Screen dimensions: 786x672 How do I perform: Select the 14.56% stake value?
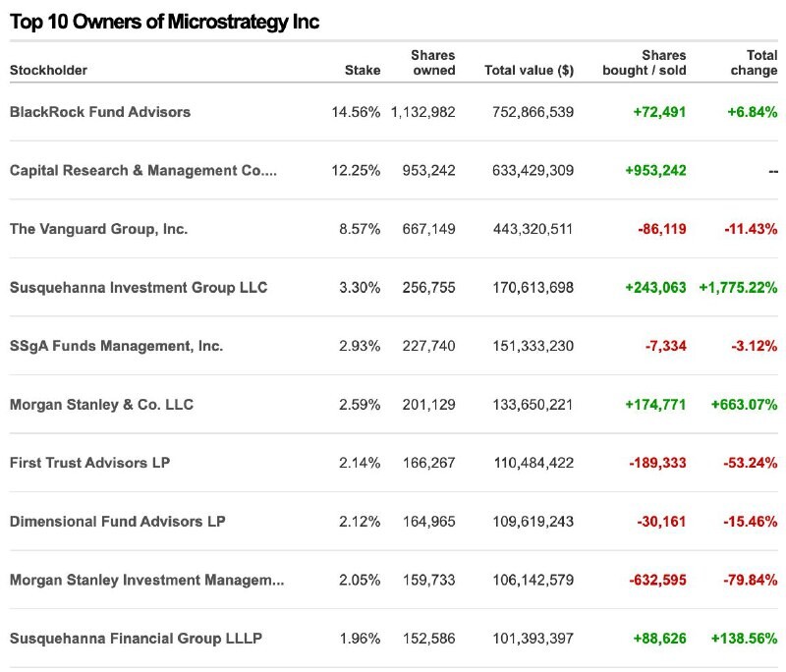(x=356, y=112)
